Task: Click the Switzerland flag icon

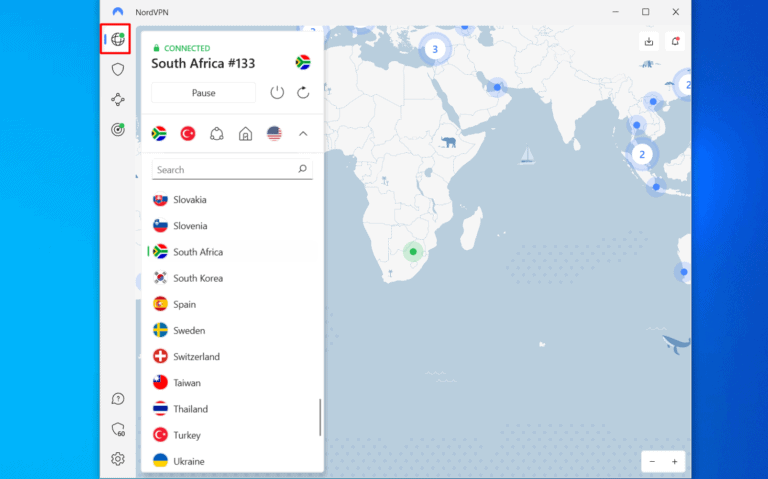Action: coord(160,357)
